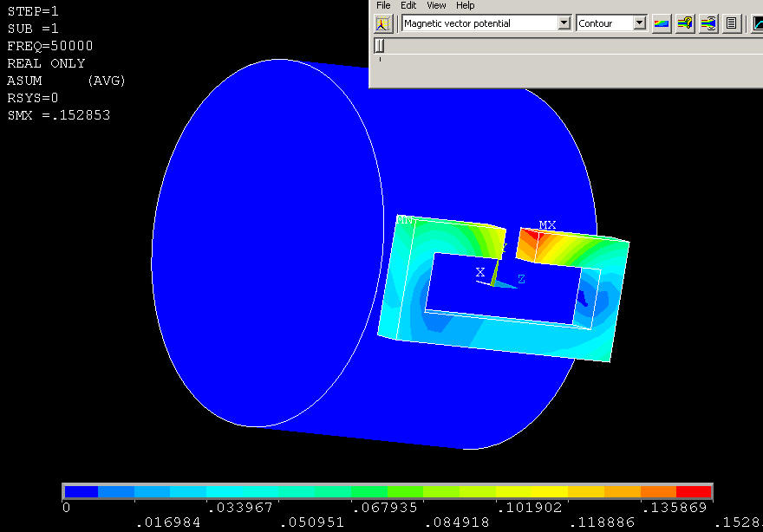Click the contour plot results icon

662,23
